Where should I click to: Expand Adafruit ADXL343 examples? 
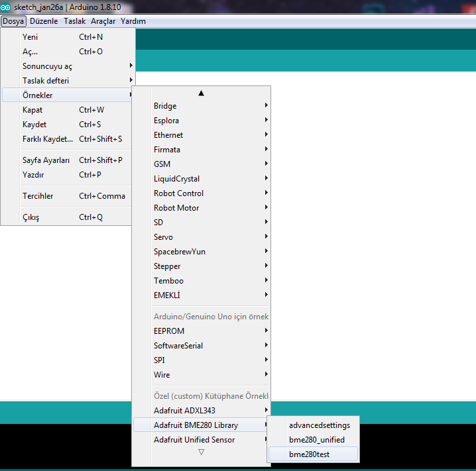point(202,410)
